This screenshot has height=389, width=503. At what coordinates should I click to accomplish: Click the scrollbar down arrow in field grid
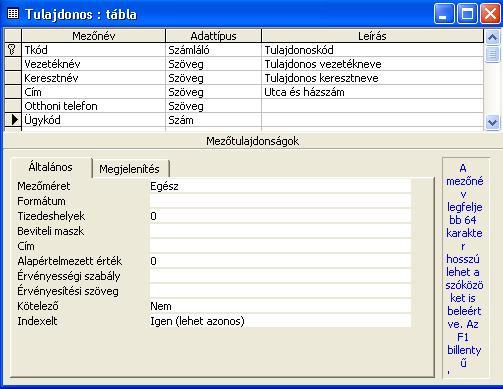492,122
